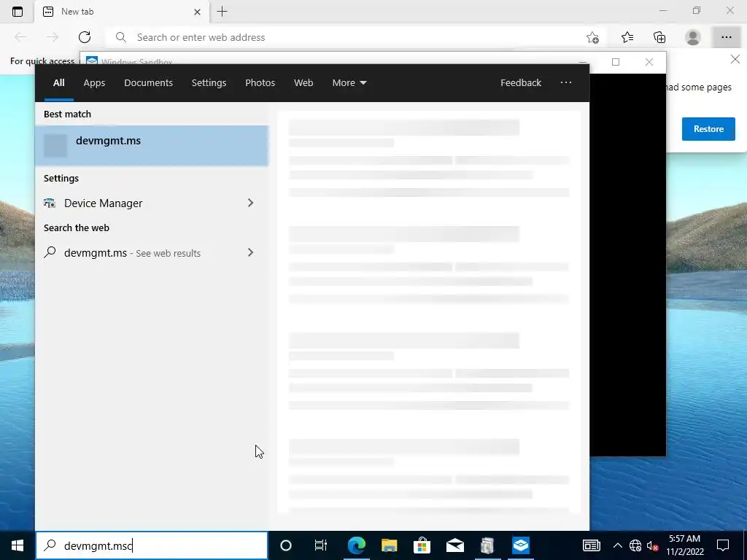Select the Photos search filter tab
Image resolution: width=747 pixels, height=560 pixels.
[260, 83]
